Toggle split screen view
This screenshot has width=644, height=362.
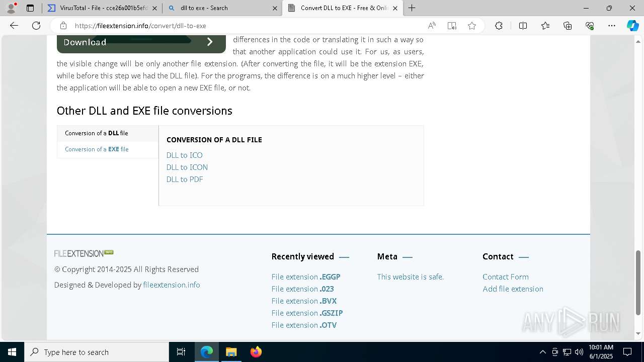pos(523,26)
